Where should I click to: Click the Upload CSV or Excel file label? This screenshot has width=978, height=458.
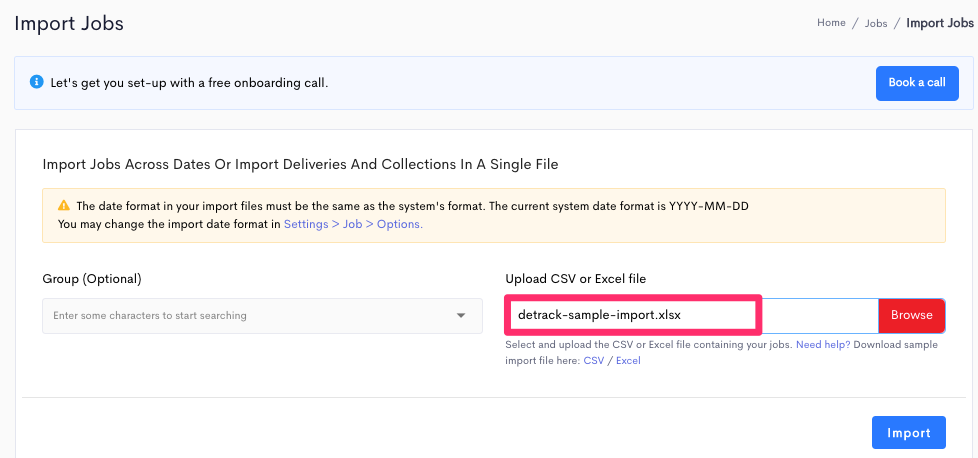pos(576,279)
